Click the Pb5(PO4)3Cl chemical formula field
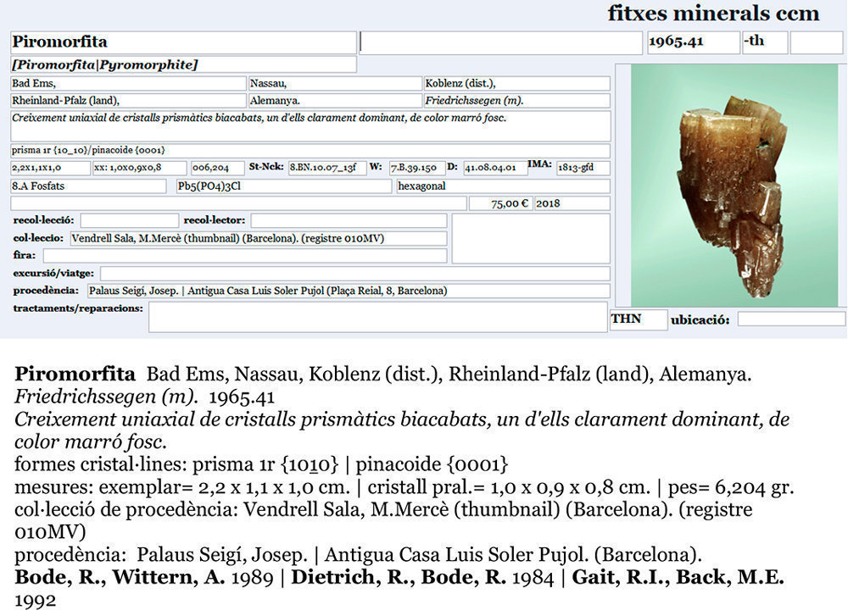This screenshot has height=616, width=848. [x=283, y=186]
